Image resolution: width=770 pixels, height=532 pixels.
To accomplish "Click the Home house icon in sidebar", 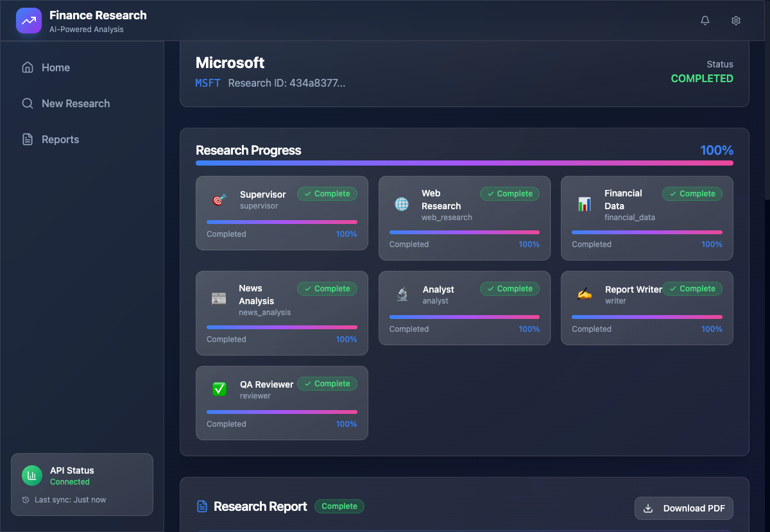I will (28, 67).
